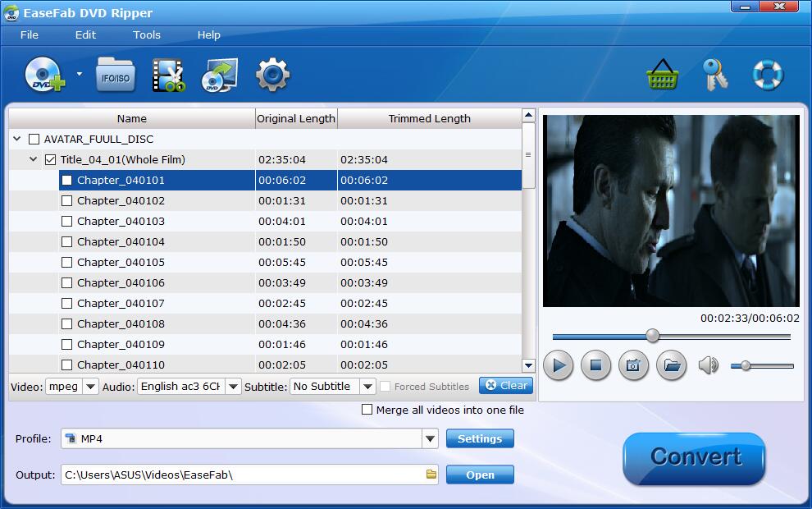
Task: Uncheck Title_04_01(Whole Film) checkbox
Action: (x=50, y=159)
